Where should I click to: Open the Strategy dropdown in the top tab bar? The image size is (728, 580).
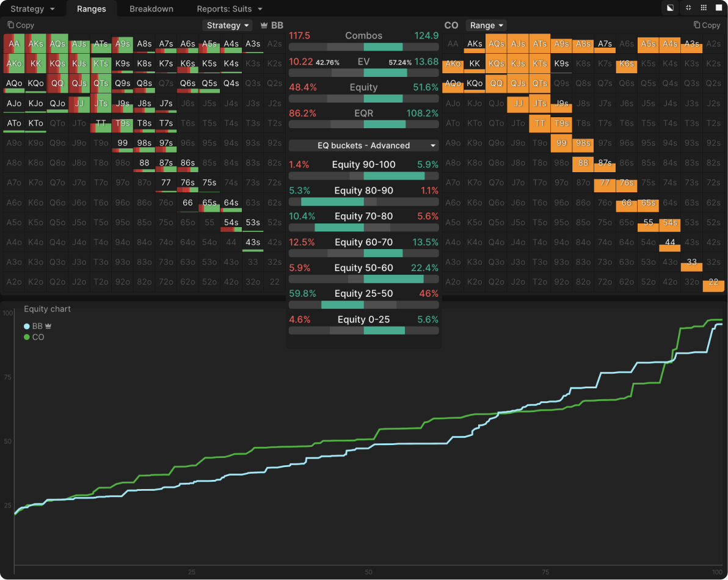click(33, 9)
